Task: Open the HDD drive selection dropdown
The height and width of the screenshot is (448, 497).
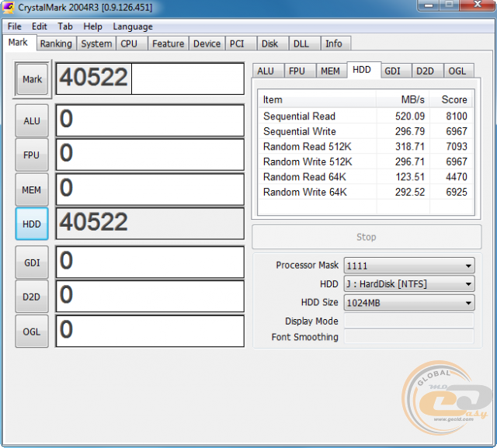Action: [x=408, y=284]
